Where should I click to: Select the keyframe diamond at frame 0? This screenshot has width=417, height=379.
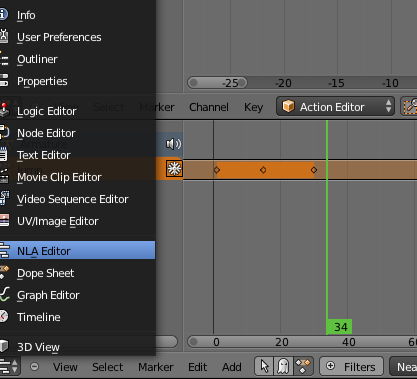[x=217, y=170]
